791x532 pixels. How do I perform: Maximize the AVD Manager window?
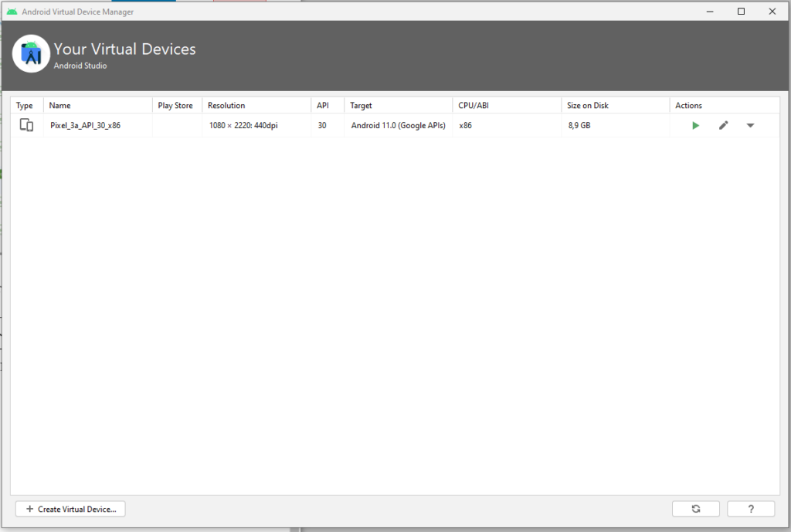click(x=741, y=11)
